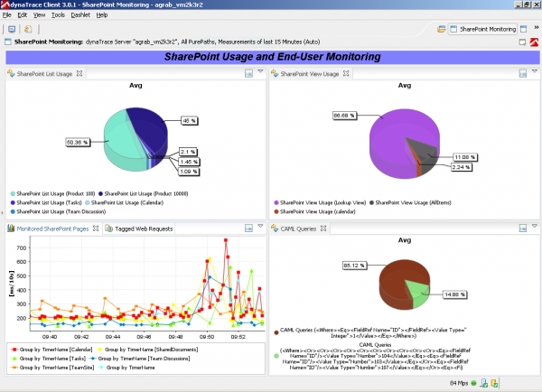
Task: Click the View Usage panel options icon
Action: tap(523, 73)
